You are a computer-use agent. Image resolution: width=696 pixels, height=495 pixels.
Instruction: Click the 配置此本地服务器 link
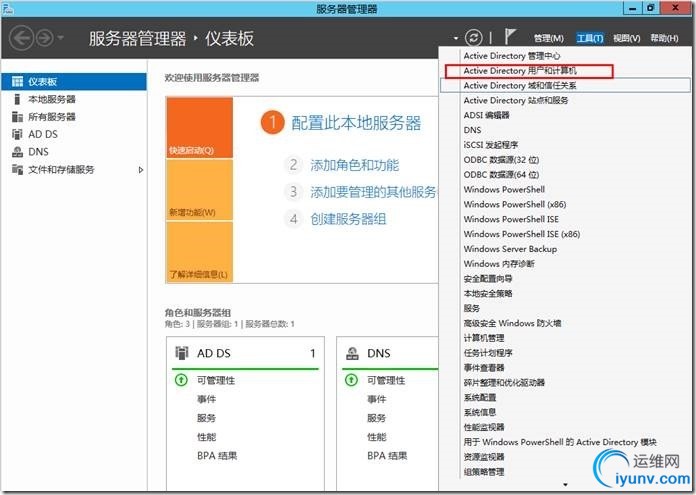tap(356, 123)
